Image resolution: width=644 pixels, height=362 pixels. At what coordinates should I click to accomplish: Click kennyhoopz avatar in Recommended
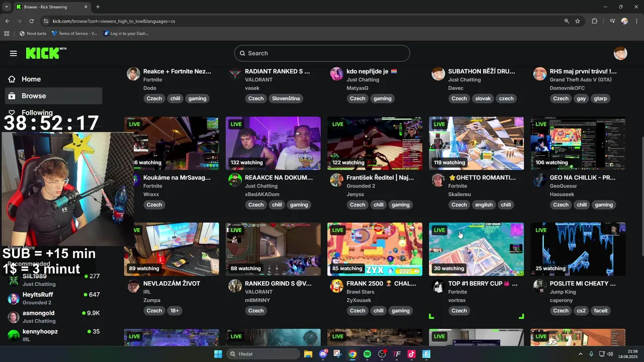[14, 335]
